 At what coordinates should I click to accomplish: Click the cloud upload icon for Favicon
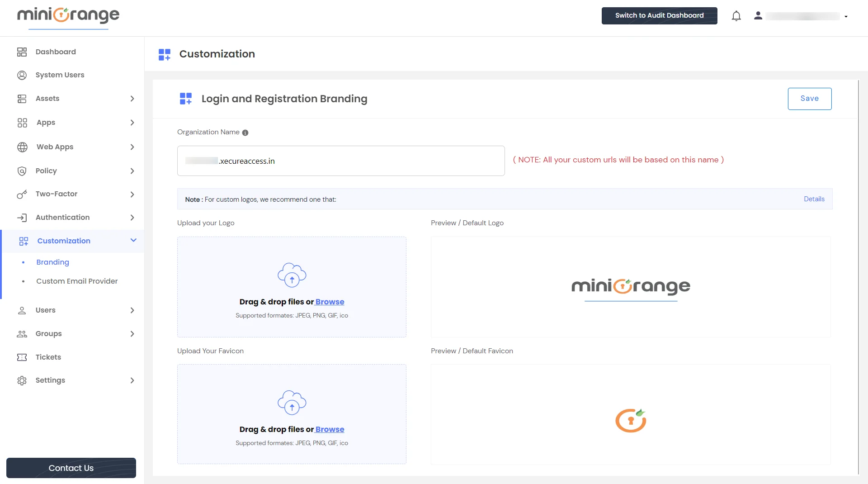292,402
